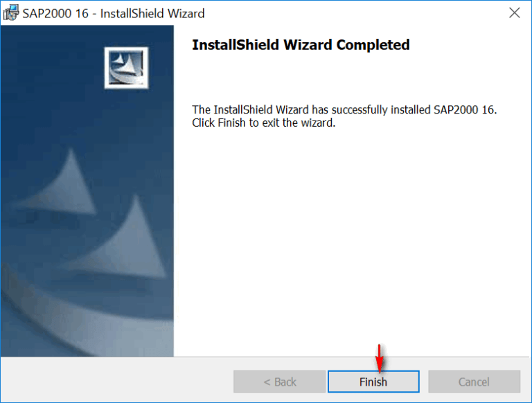This screenshot has width=532, height=403.
Task: Click the 'SAP2000 16' text in the message
Action: coord(464,109)
